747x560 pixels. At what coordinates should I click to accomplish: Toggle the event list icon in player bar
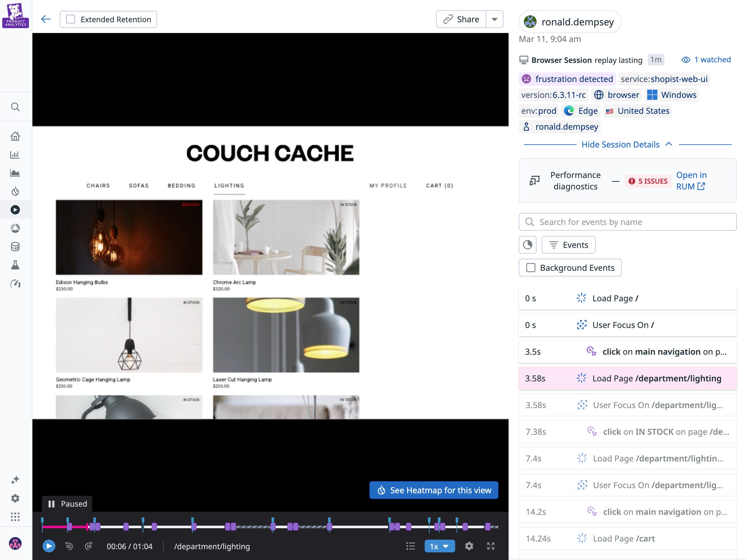tap(410, 546)
